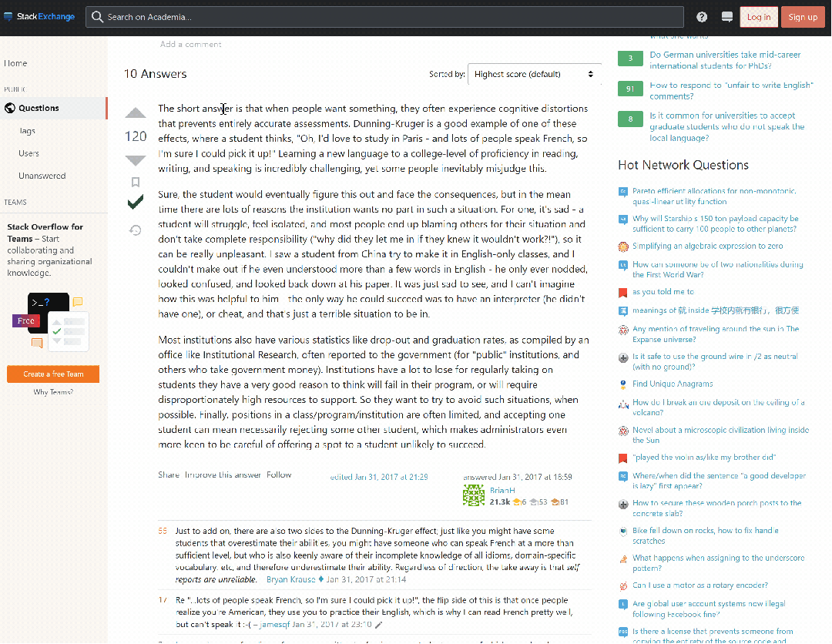Click the icon beside The Expanse universe question
Screen dimensions: 832x644
click(x=623, y=330)
